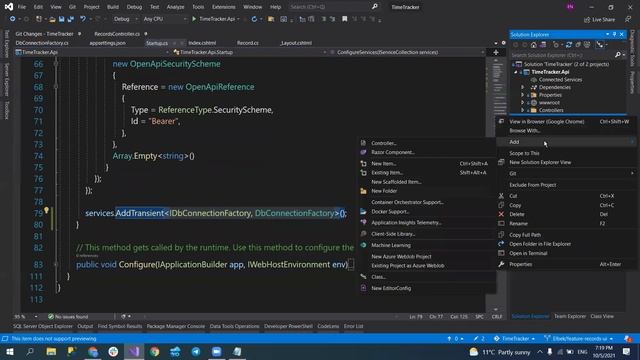The height and width of the screenshot is (360, 640).
Task: Pin the Solution Explorer panel
Action: click(614, 35)
